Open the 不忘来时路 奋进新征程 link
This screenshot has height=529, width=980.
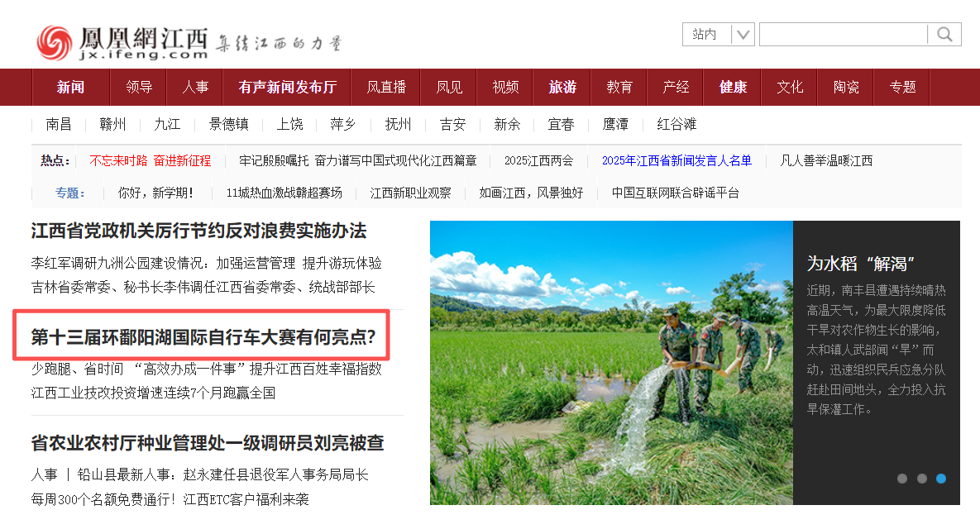(150, 160)
